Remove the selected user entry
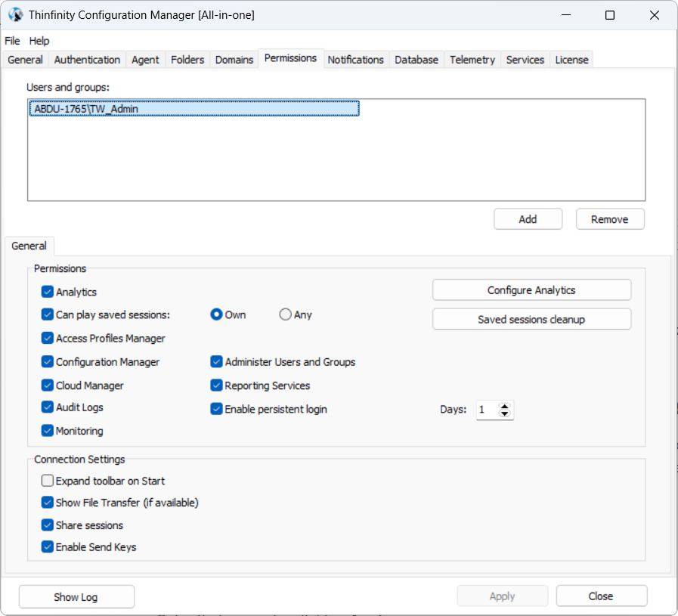 point(609,219)
